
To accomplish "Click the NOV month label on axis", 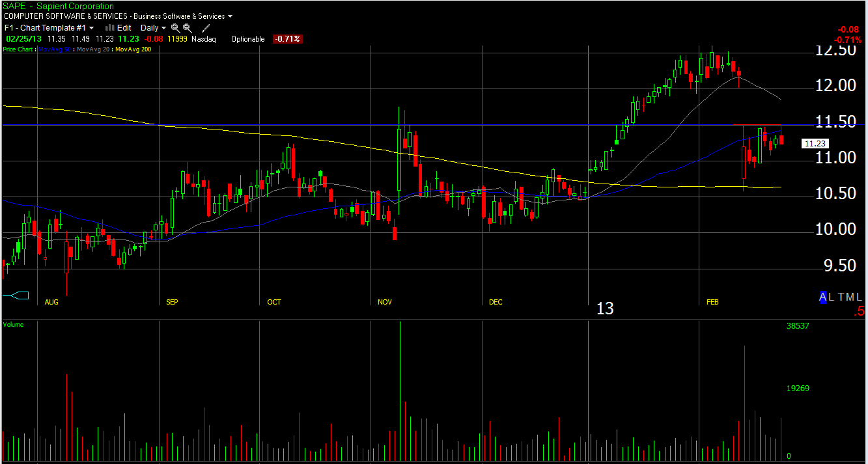I will [385, 302].
